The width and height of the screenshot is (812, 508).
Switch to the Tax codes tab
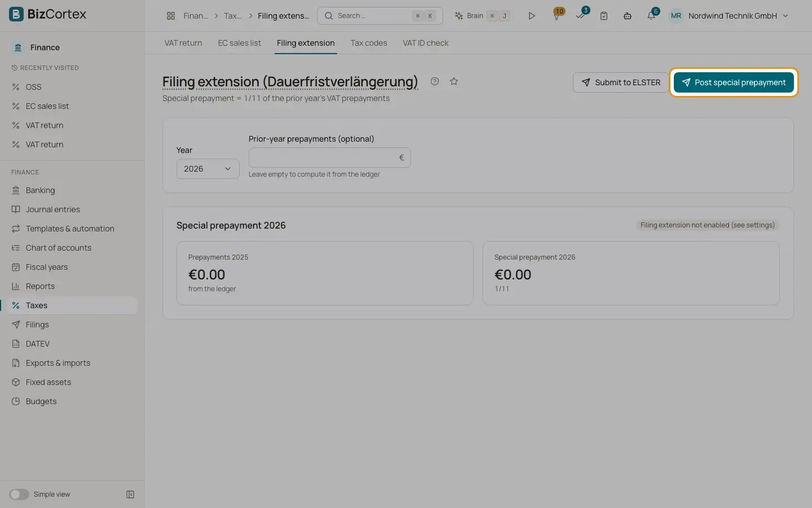coord(369,43)
